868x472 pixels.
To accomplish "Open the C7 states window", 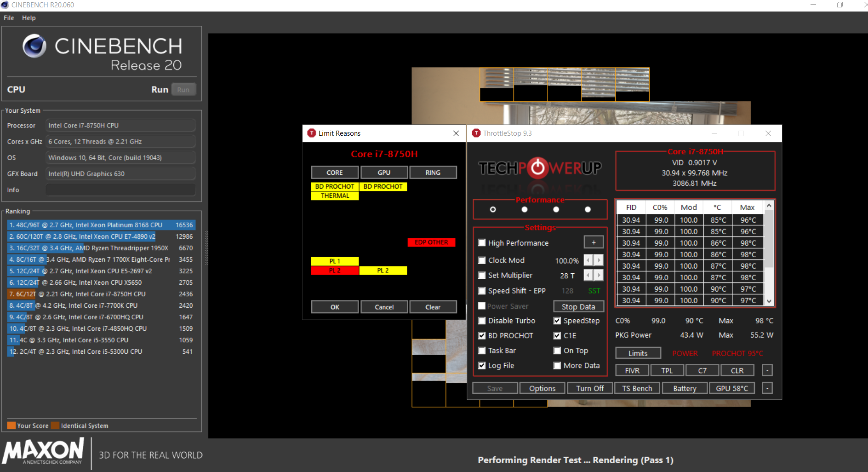I will (702, 370).
